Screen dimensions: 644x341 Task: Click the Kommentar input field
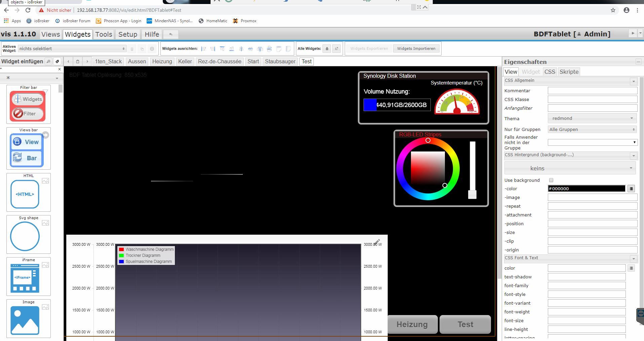(592, 91)
